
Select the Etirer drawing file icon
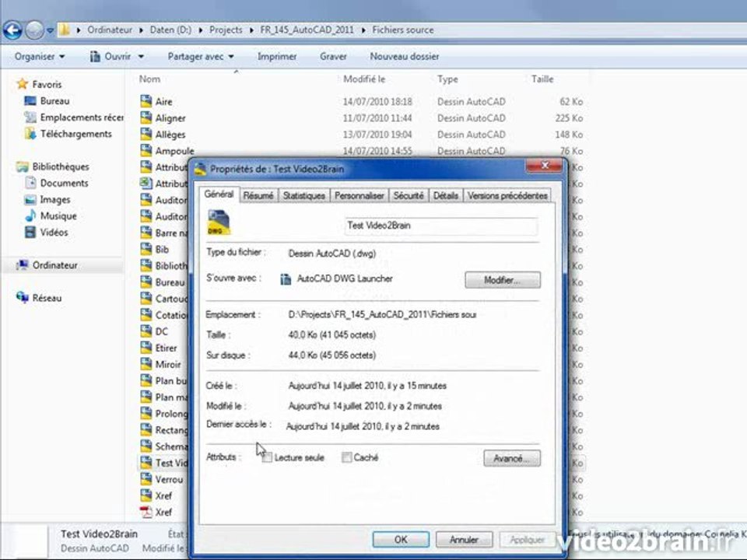(x=146, y=348)
